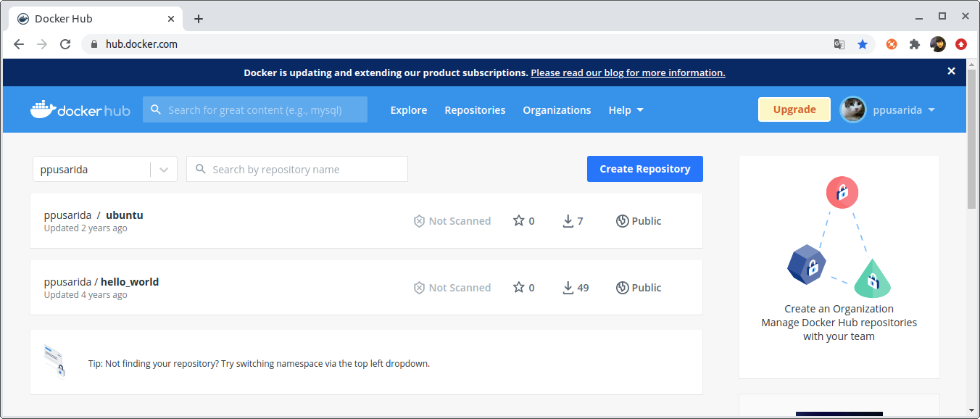Open the blog link in the banner
Image resolution: width=980 pixels, height=419 pixels.
[x=628, y=72]
